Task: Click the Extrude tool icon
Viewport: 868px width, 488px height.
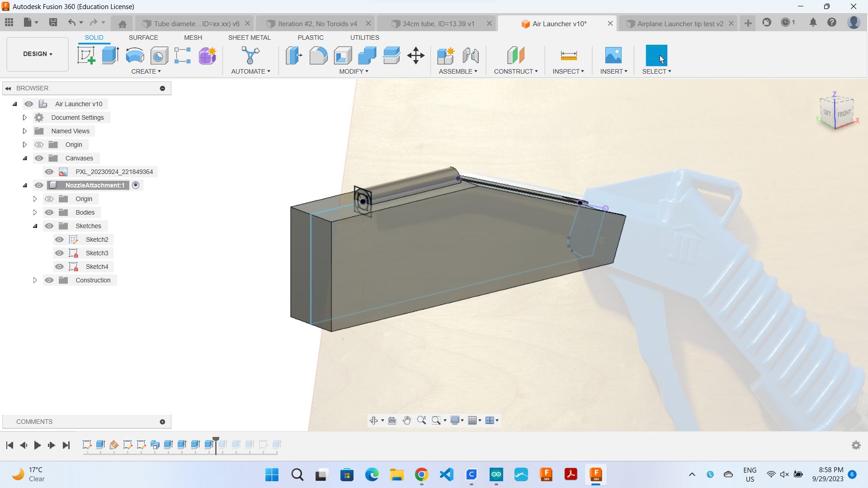Action: [x=111, y=56]
